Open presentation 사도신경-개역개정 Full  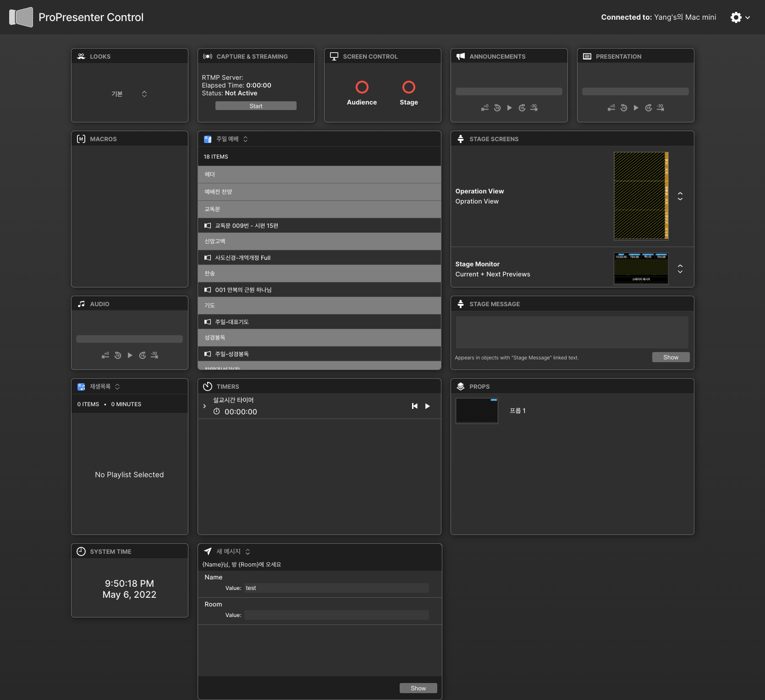tap(319, 258)
